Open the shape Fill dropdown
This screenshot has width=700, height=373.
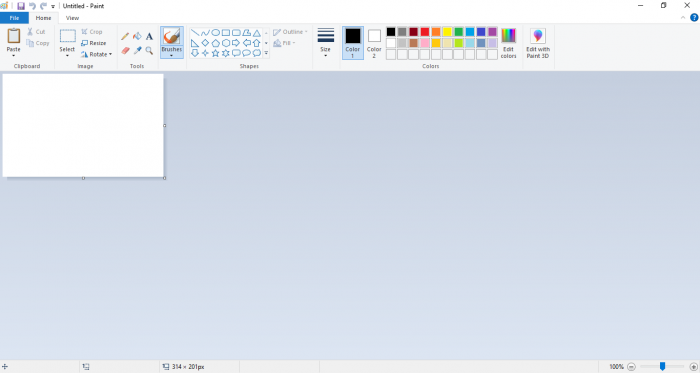[284, 43]
